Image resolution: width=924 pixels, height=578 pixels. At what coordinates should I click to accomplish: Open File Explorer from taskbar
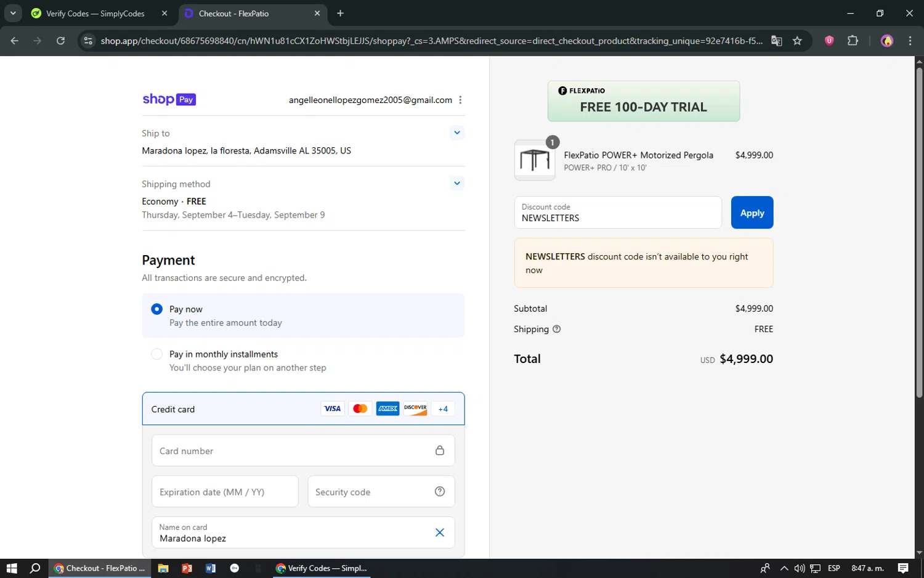163,568
